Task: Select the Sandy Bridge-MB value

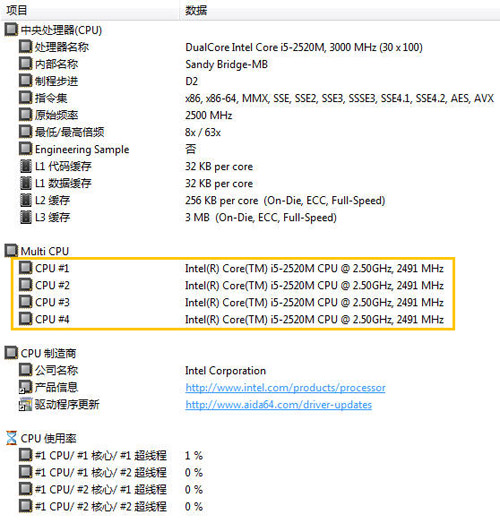Action: click(x=226, y=64)
